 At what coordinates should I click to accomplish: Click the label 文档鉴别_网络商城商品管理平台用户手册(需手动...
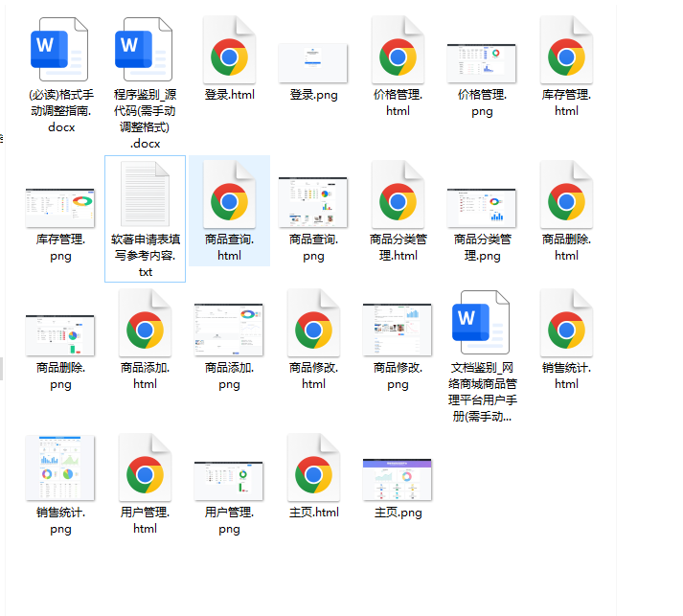[x=482, y=392]
